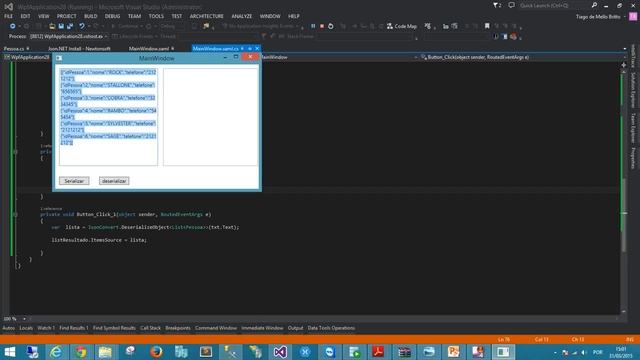The image size is (640, 360).
Task: Click the split editor handle above the scrollbar
Action: click(x=624, y=65)
